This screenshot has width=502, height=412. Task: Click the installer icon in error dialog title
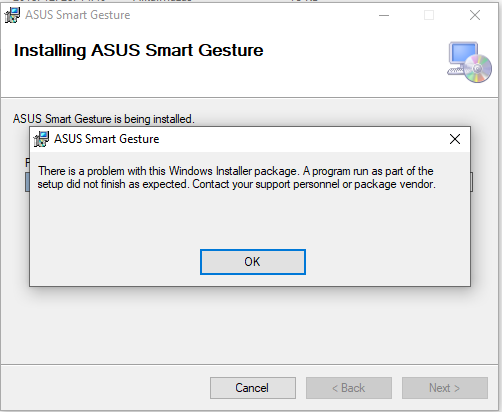(41, 139)
